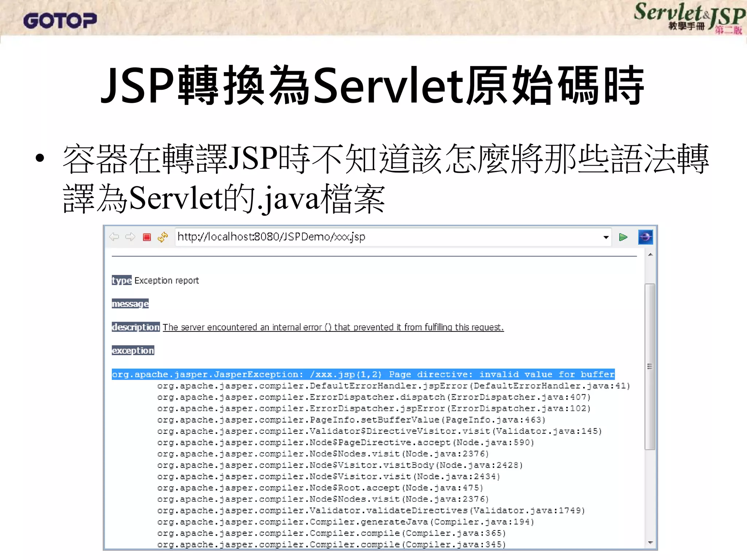Refresh the page with reload icon
This screenshot has width=747, height=560.
[x=163, y=237]
